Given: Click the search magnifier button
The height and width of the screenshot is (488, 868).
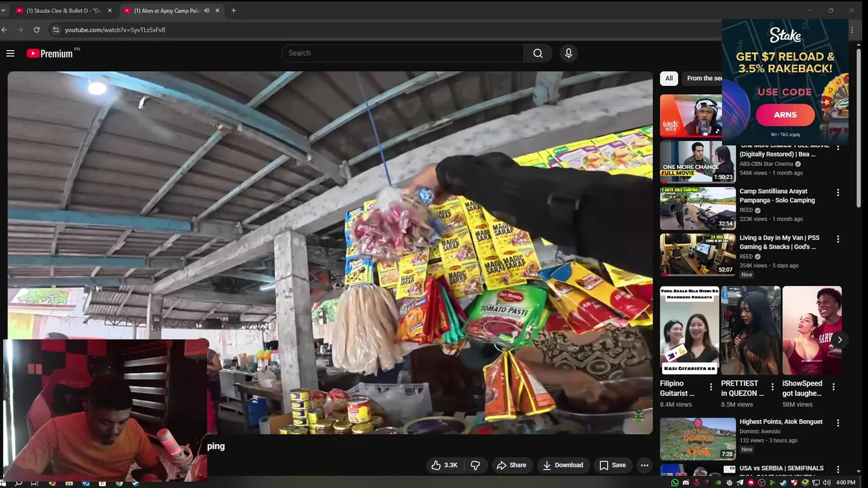Looking at the screenshot, I should 538,53.
